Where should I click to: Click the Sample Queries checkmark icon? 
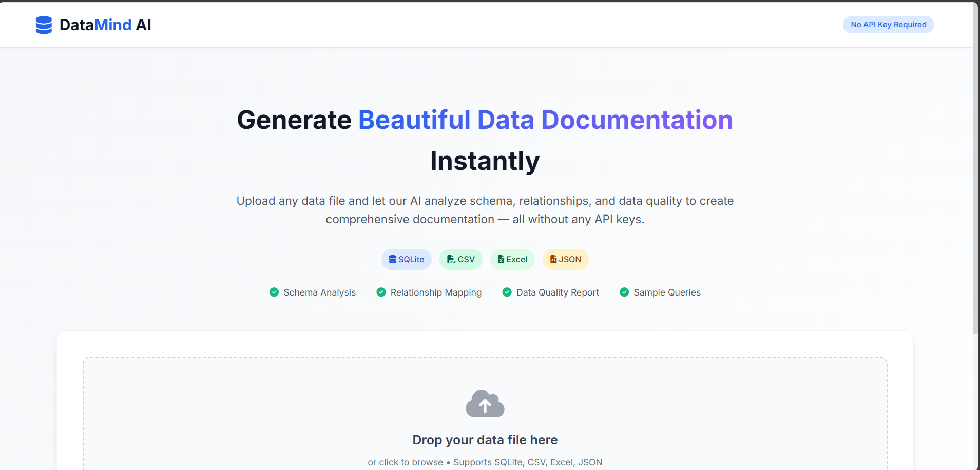(x=624, y=292)
